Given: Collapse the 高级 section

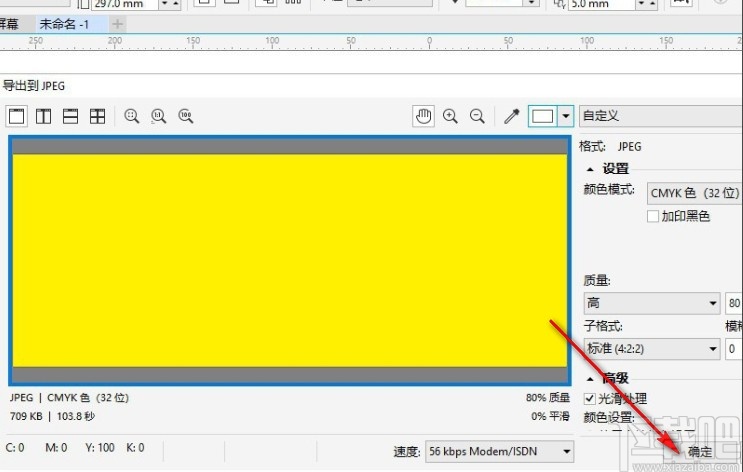Looking at the screenshot, I should click(x=590, y=379).
